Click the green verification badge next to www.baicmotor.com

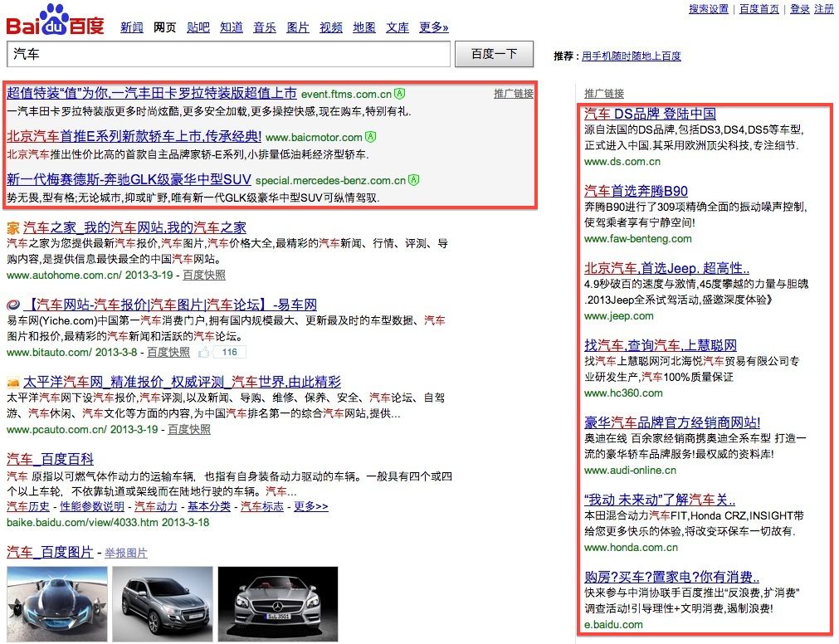click(370, 137)
